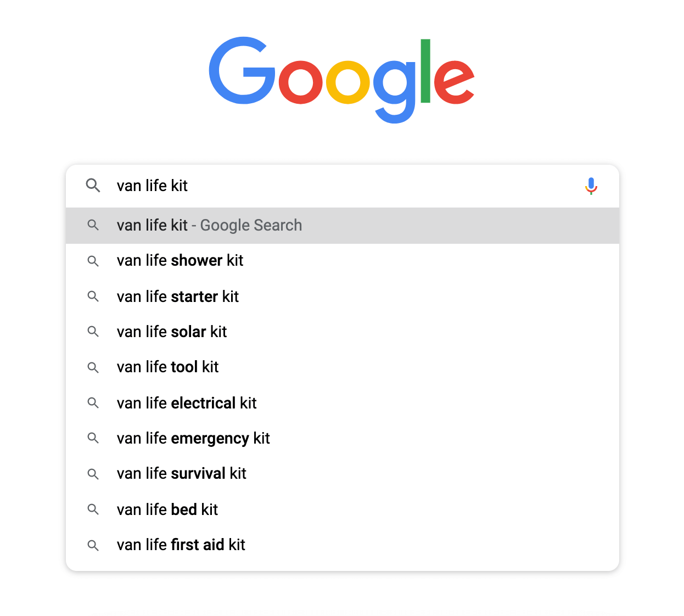
Task: Click magnifier icon beside "van life shower kit"
Action: point(93,261)
